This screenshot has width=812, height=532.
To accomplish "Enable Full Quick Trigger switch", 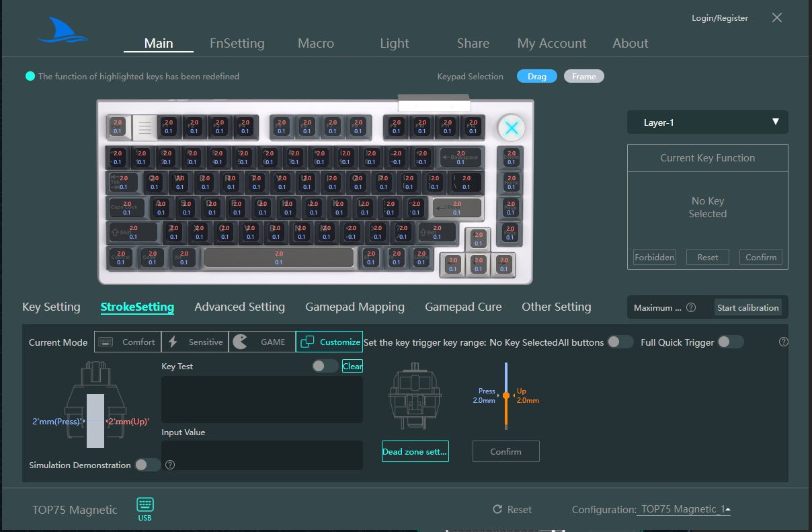I will (x=730, y=342).
